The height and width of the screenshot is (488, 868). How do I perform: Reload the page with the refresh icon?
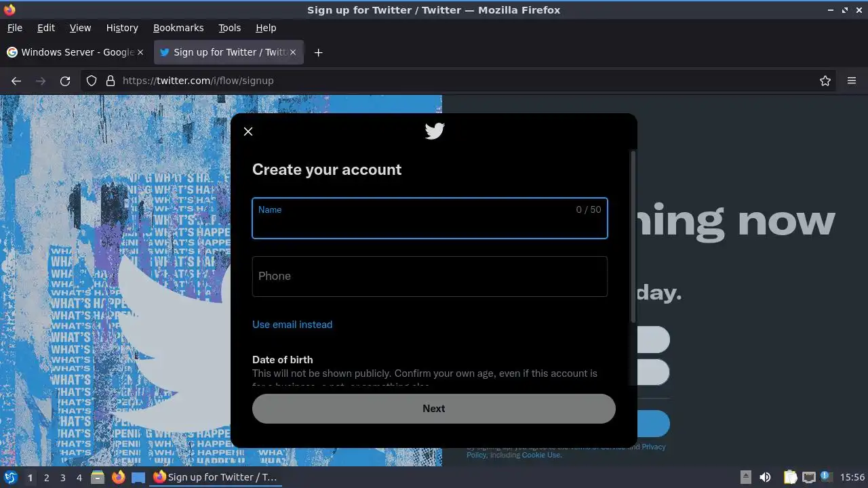(65, 81)
